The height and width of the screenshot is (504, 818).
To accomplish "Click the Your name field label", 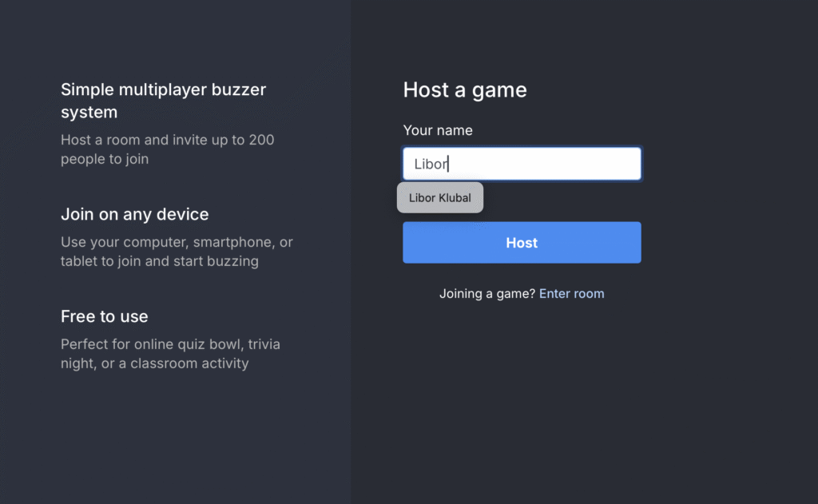I will 438,130.
